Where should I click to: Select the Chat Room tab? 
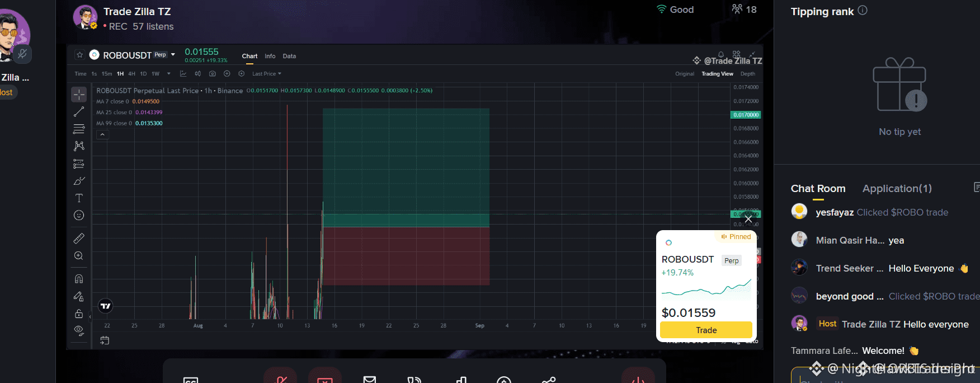(x=818, y=189)
